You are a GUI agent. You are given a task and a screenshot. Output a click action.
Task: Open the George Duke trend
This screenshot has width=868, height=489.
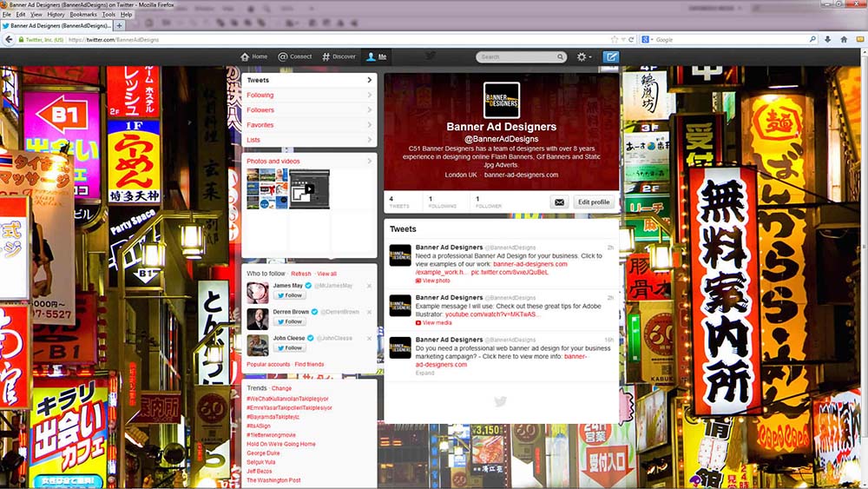(264, 453)
